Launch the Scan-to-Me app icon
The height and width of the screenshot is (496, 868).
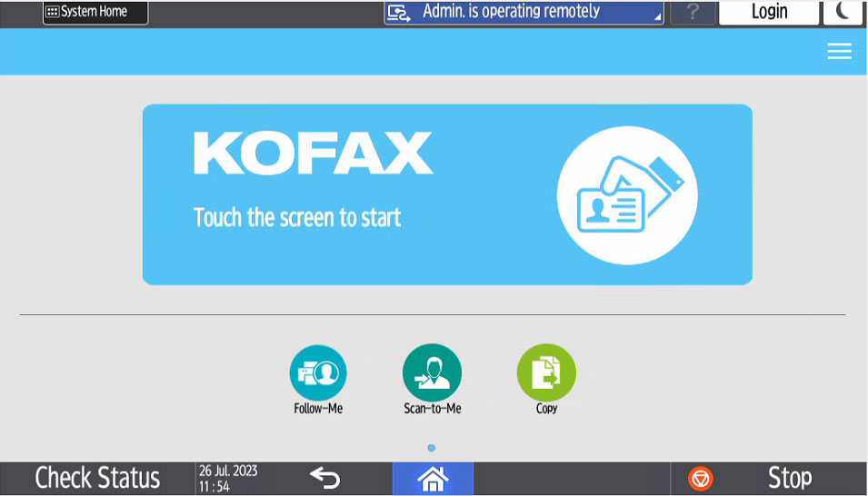(x=433, y=372)
